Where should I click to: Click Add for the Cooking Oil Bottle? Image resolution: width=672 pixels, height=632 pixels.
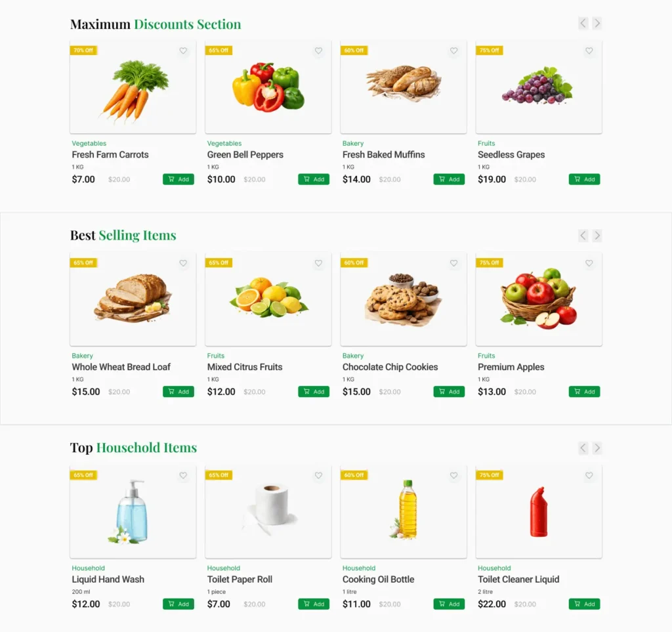coord(449,604)
